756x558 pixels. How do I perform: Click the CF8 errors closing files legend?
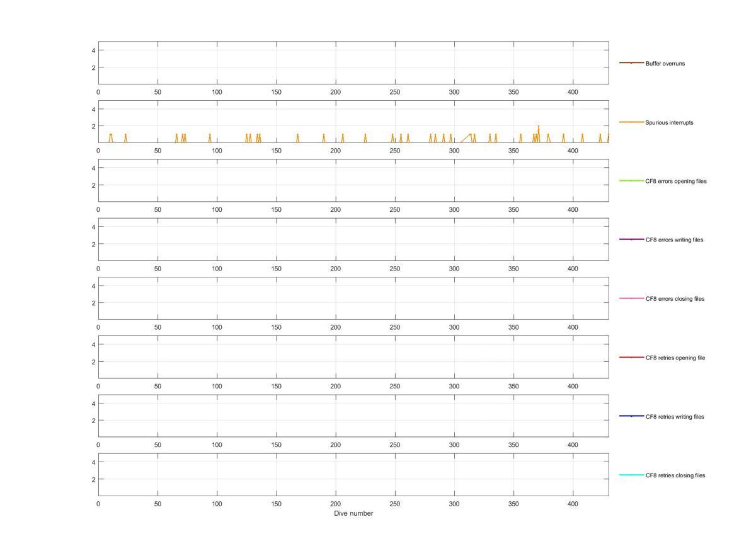coord(675,299)
